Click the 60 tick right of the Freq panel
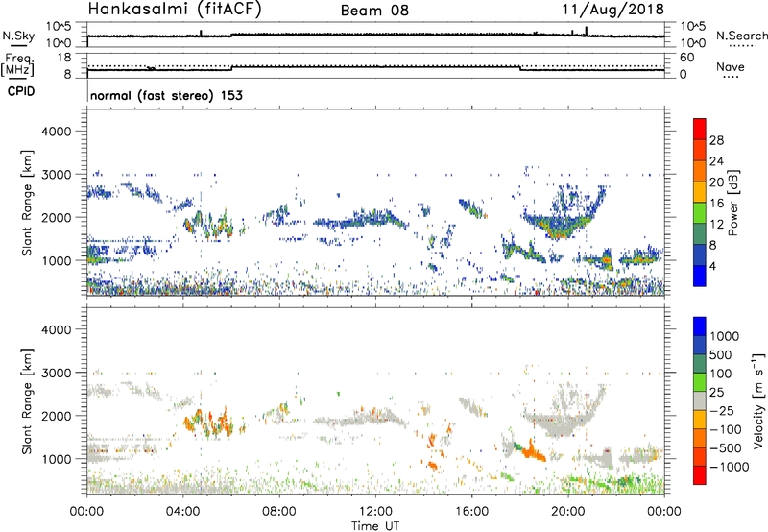Image resolution: width=768 pixels, height=532 pixels. 687,58
